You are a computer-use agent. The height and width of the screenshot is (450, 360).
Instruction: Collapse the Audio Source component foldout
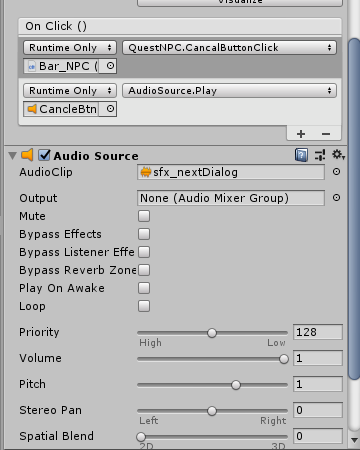point(13,156)
